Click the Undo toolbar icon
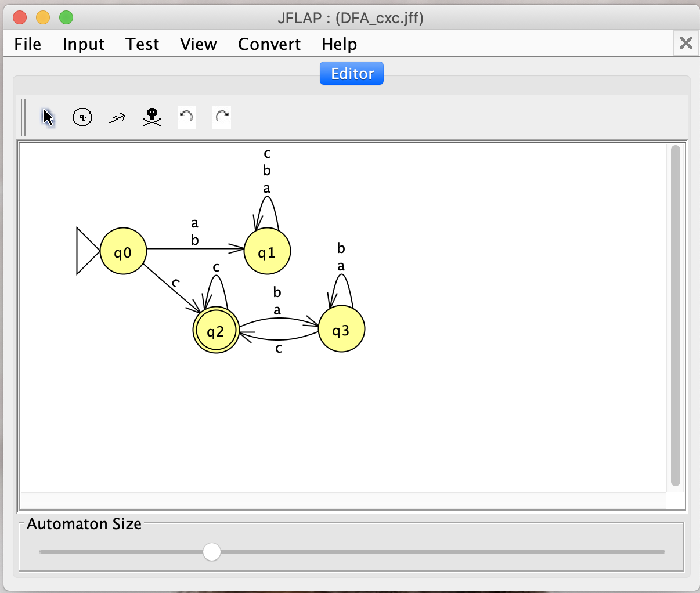 coord(187,117)
